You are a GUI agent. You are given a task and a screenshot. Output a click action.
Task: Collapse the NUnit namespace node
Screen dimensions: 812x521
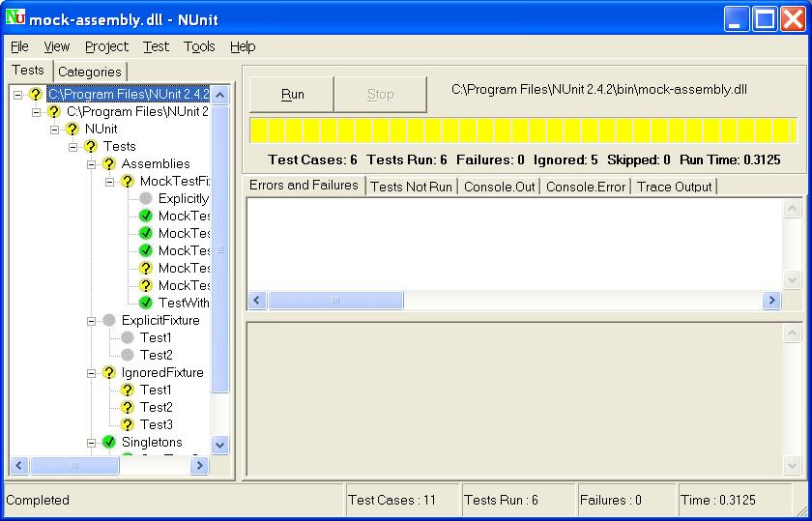click(x=54, y=130)
